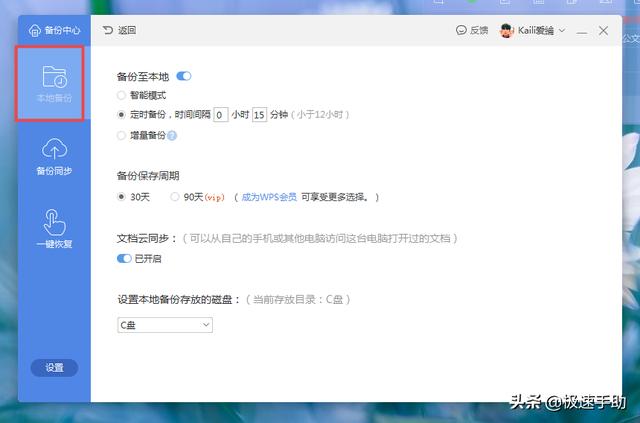Click the 小时 interval input field

[x=221, y=115]
